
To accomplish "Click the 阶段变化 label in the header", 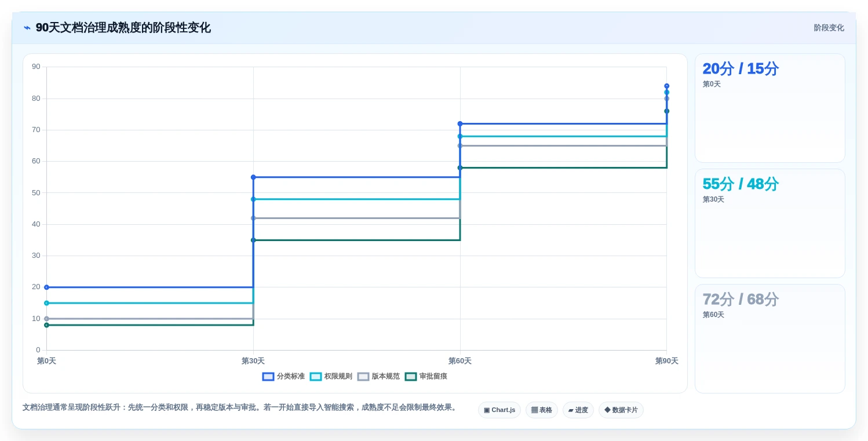I will click(x=829, y=28).
